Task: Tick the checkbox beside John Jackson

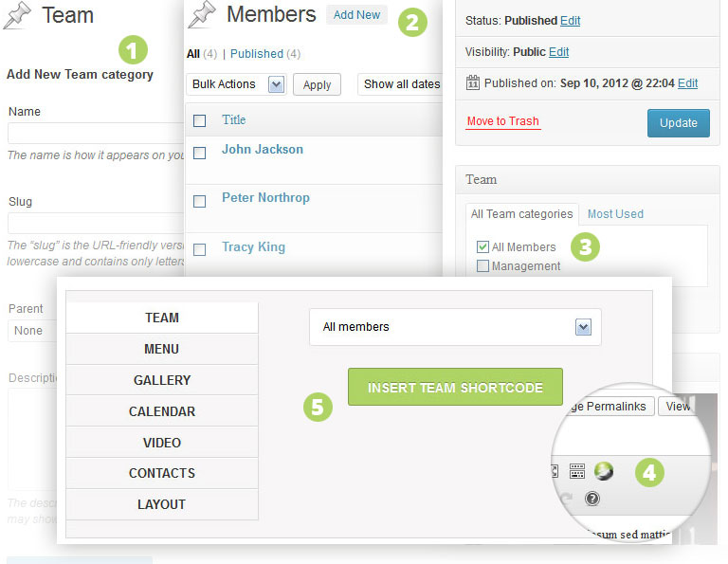Action: (199, 152)
